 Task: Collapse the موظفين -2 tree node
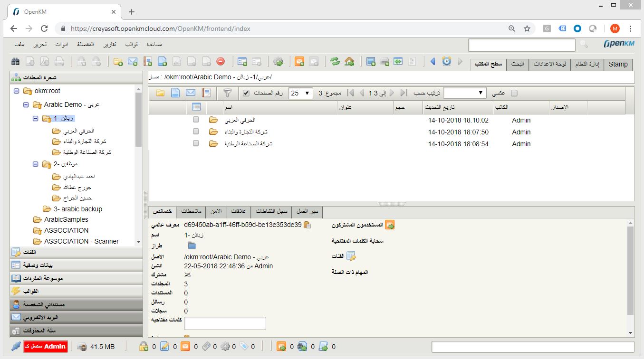(35, 164)
